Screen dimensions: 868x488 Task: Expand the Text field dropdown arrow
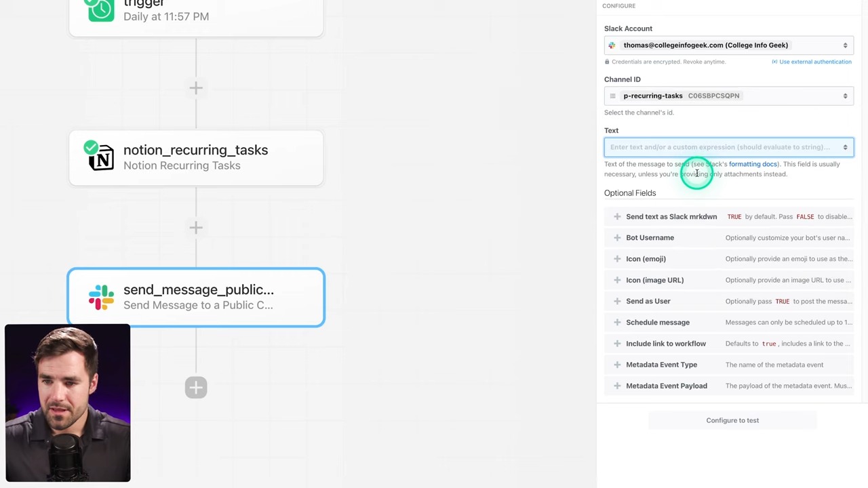coord(845,147)
